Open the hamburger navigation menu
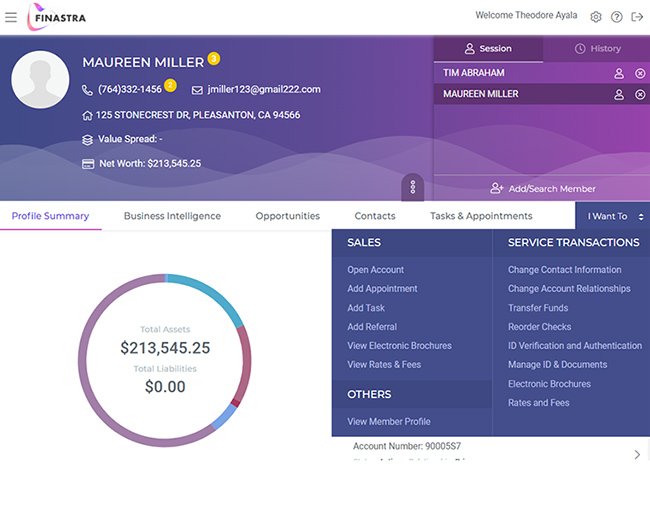Image resolution: width=650 pixels, height=511 pixels. click(11, 17)
